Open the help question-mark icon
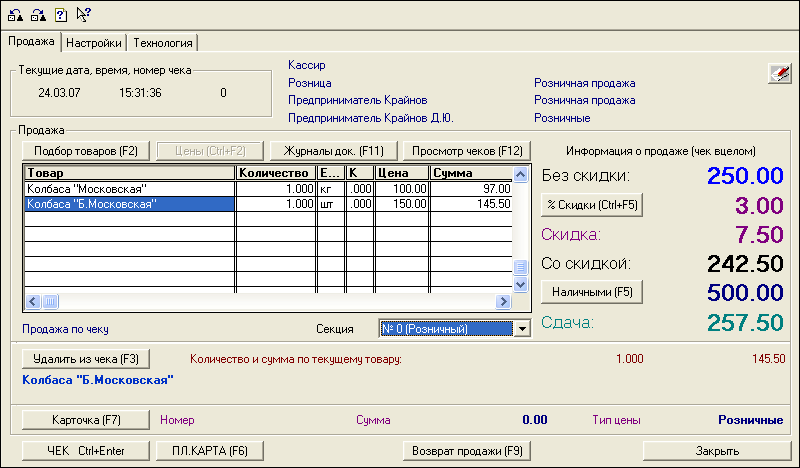800x468 pixels. point(61,15)
